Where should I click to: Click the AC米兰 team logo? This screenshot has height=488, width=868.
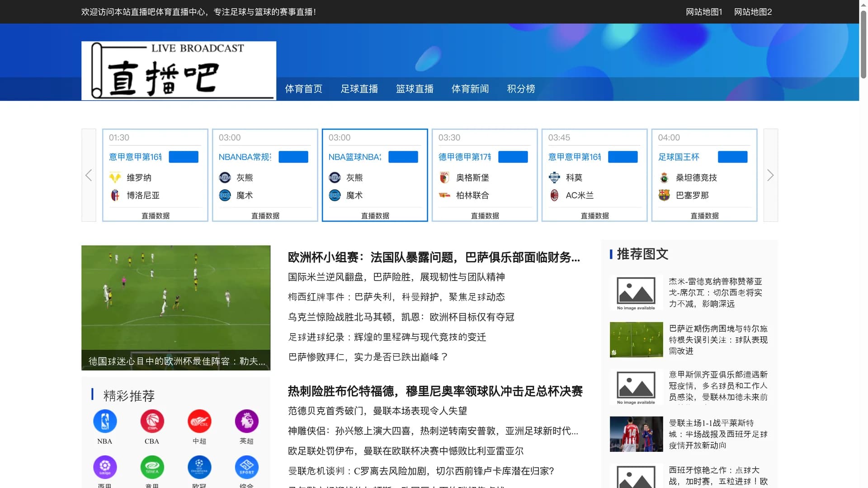pos(554,195)
